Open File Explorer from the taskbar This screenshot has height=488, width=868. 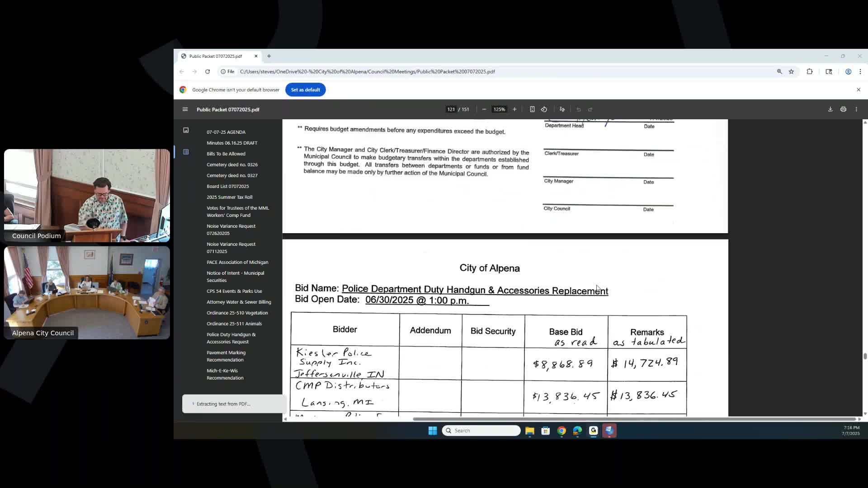(x=529, y=431)
